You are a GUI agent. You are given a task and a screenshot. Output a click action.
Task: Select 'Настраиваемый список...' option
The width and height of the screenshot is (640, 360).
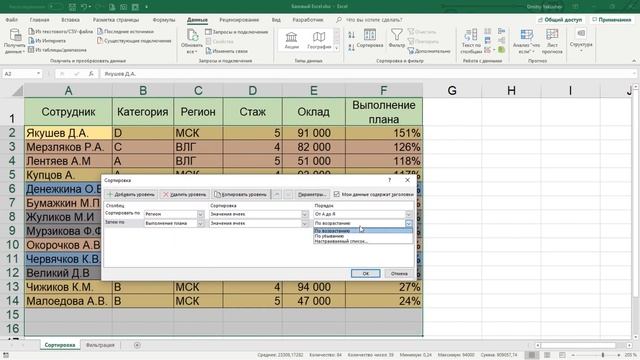pos(363,241)
